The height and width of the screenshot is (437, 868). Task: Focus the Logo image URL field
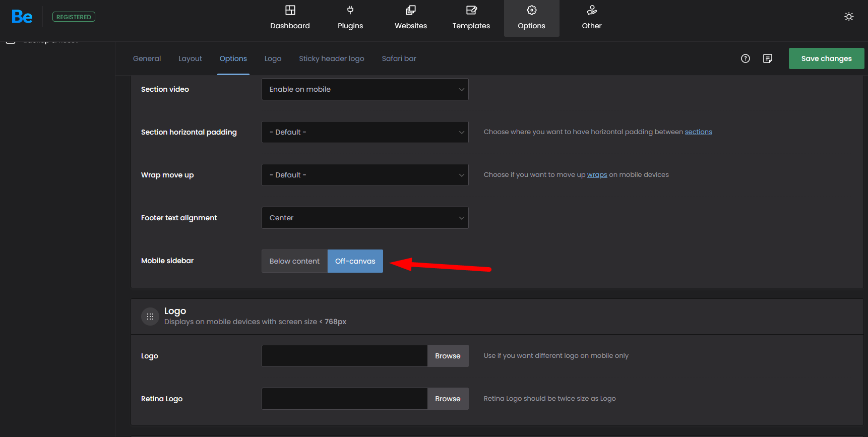(345, 356)
